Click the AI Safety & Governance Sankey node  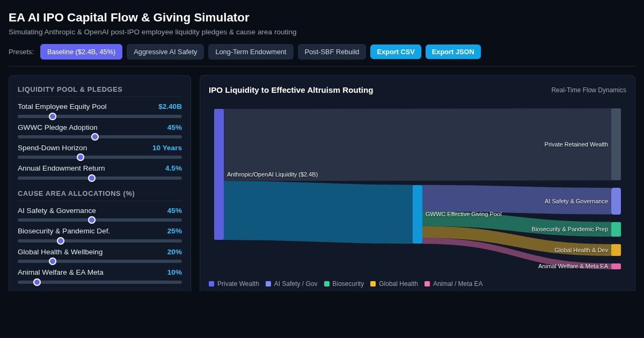click(616, 201)
